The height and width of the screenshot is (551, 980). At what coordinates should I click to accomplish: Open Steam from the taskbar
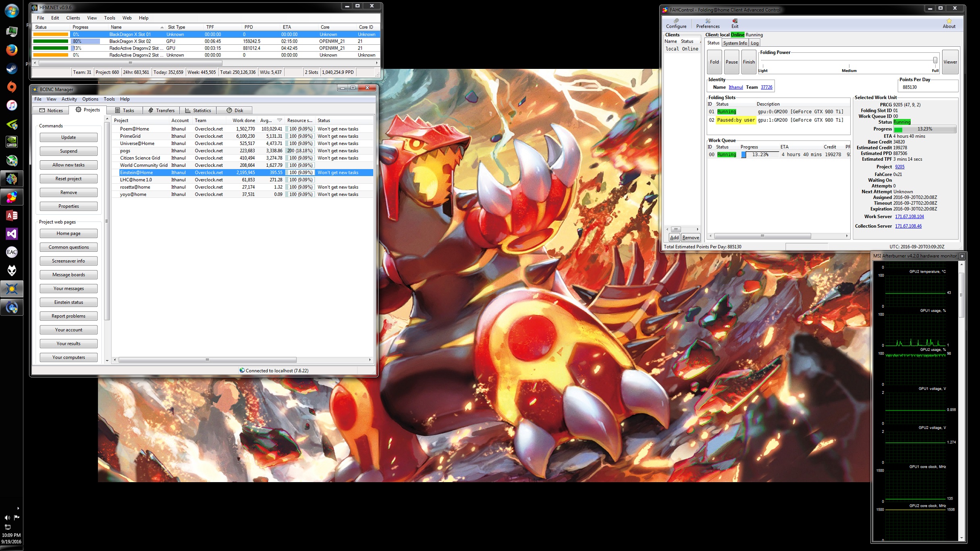tap(12, 68)
